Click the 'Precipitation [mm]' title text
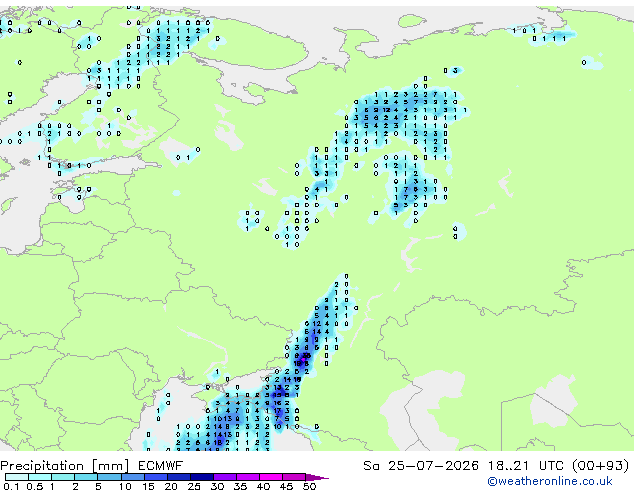 coord(65,466)
